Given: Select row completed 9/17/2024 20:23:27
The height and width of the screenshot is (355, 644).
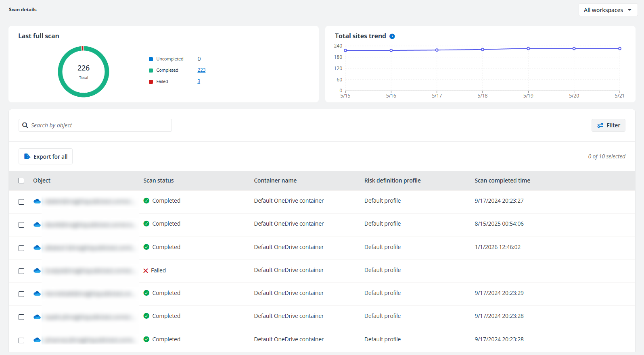Looking at the screenshot, I should coord(21,202).
